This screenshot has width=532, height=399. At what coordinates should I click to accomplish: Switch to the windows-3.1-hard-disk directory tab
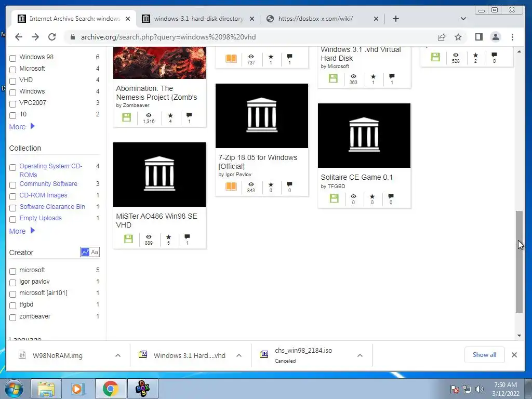click(198, 19)
